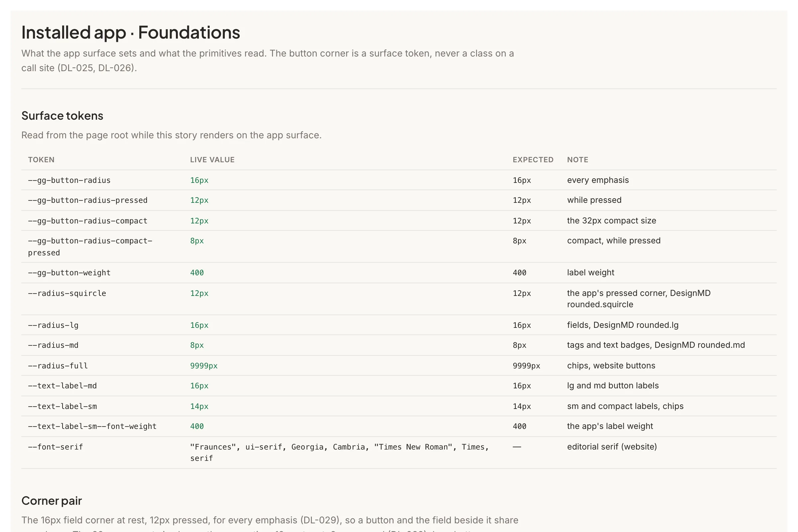798x532 pixels.
Task: Select the --font-serif token name
Action: click(x=55, y=447)
